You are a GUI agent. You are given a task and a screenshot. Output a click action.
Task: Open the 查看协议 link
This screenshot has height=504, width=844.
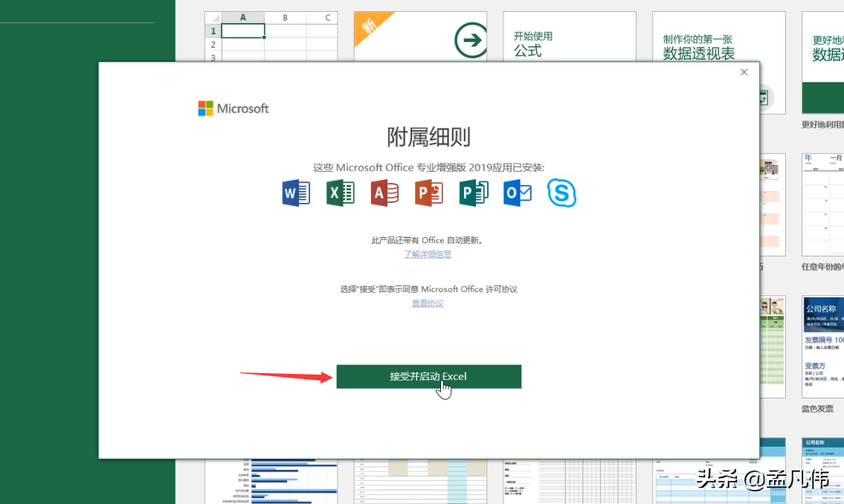[x=428, y=303]
